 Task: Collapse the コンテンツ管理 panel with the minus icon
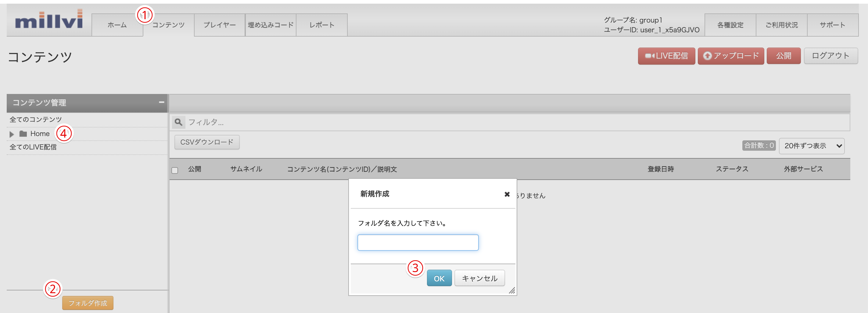161,102
